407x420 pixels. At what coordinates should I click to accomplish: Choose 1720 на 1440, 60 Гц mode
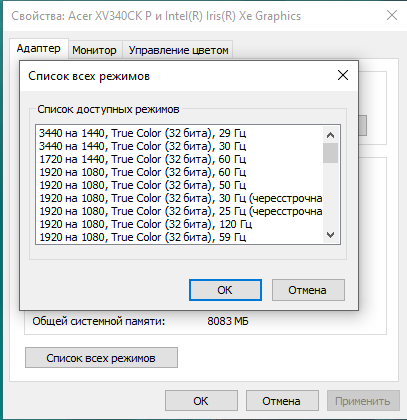point(179,159)
